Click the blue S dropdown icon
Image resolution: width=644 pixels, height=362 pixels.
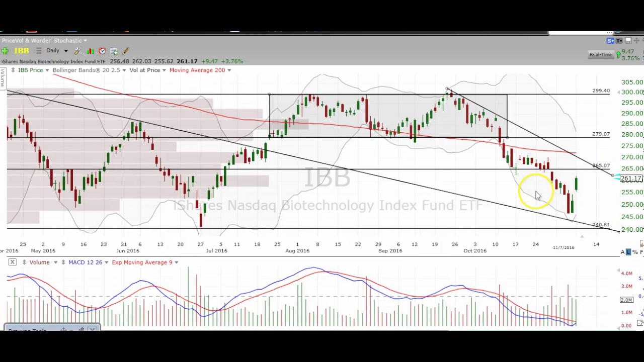(611, 41)
